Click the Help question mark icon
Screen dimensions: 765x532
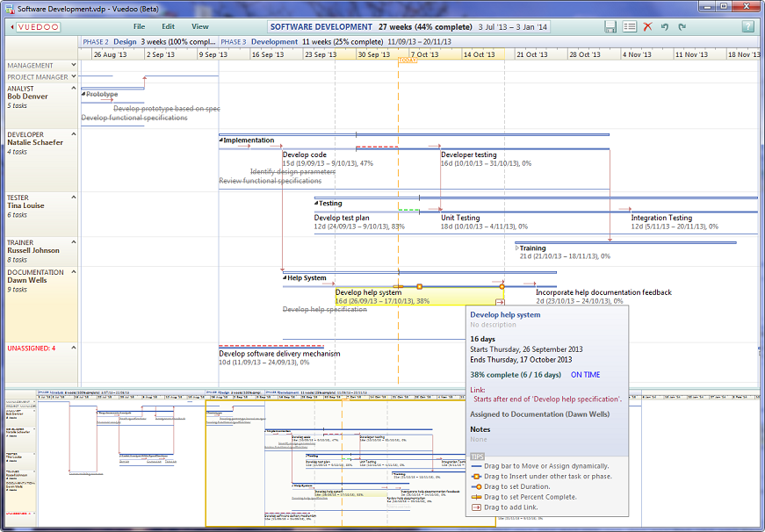click(749, 28)
